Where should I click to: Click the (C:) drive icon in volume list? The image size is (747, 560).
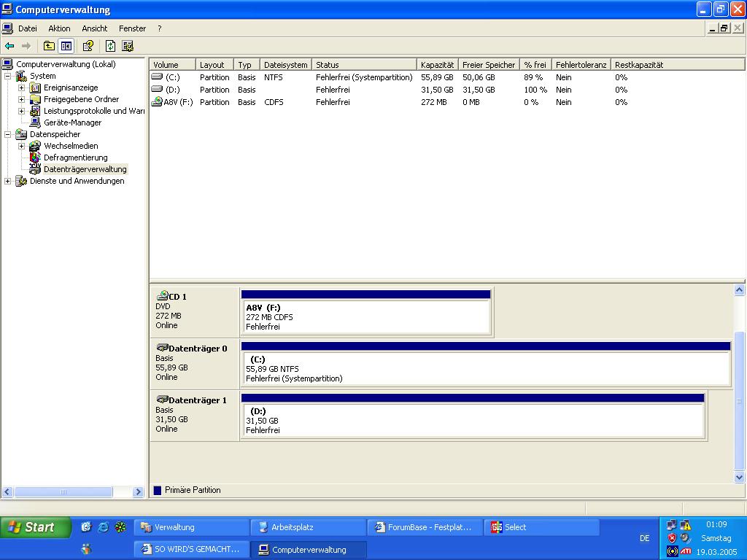click(157, 77)
